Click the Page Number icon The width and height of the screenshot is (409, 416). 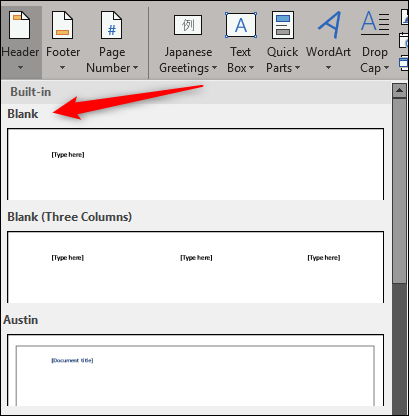click(111, 25)
